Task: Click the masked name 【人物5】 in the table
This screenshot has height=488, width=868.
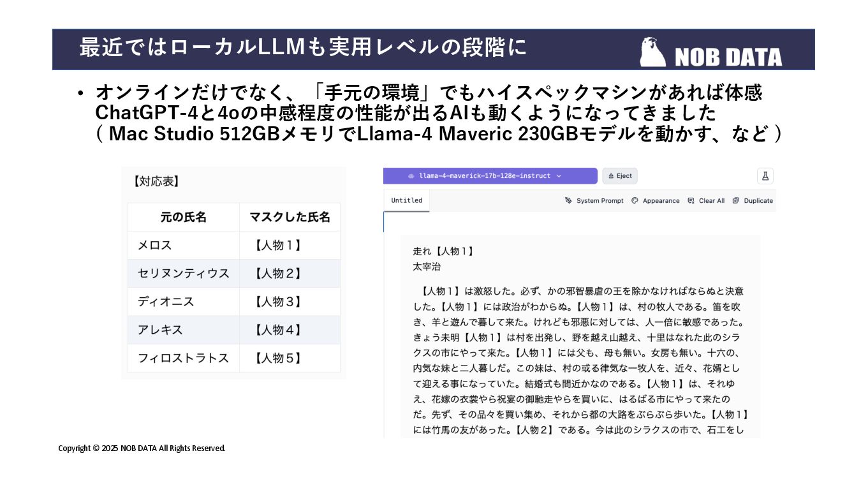Action: pyautogui.click(x=277, y=358)
